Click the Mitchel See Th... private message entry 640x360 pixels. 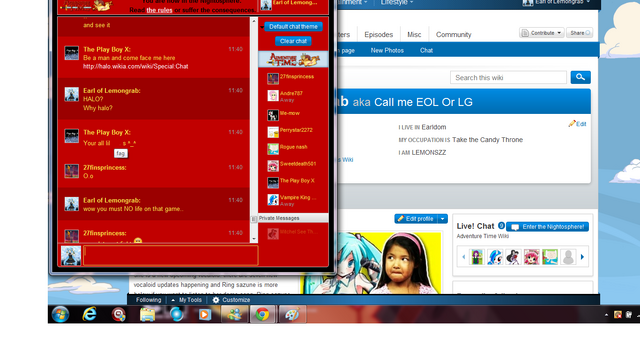[293, 233]
